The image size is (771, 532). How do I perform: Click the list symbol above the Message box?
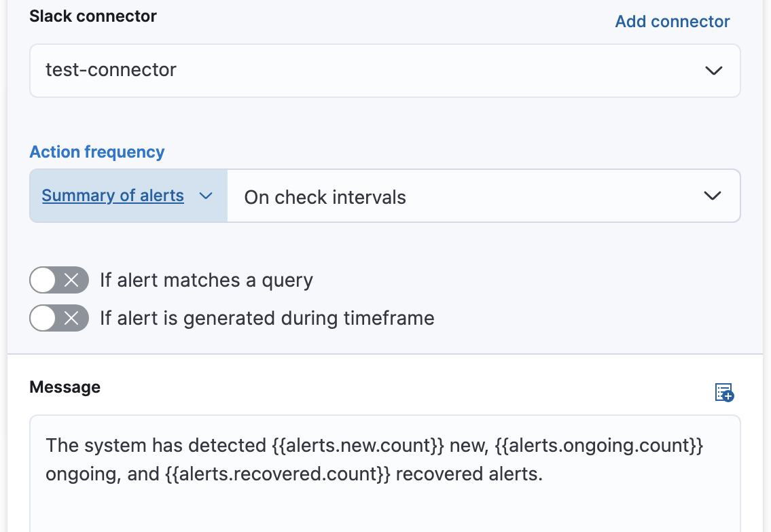[x=723, y=393]
